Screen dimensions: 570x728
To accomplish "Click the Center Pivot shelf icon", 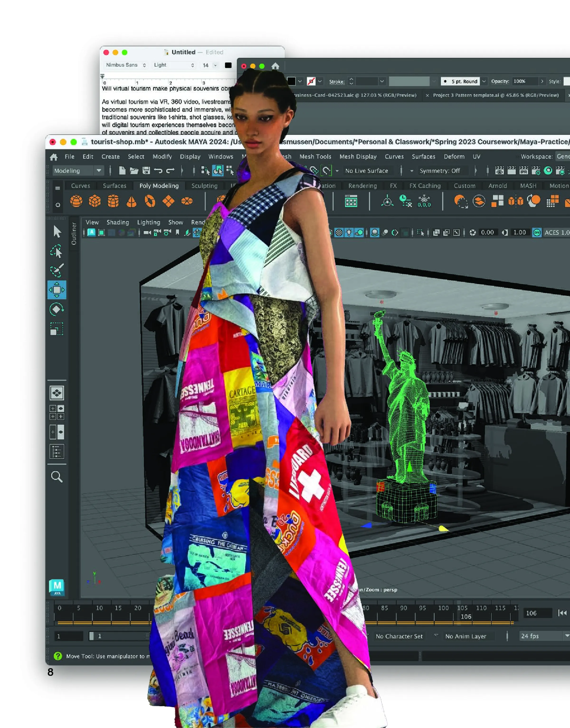I will [x=387, y=201].
